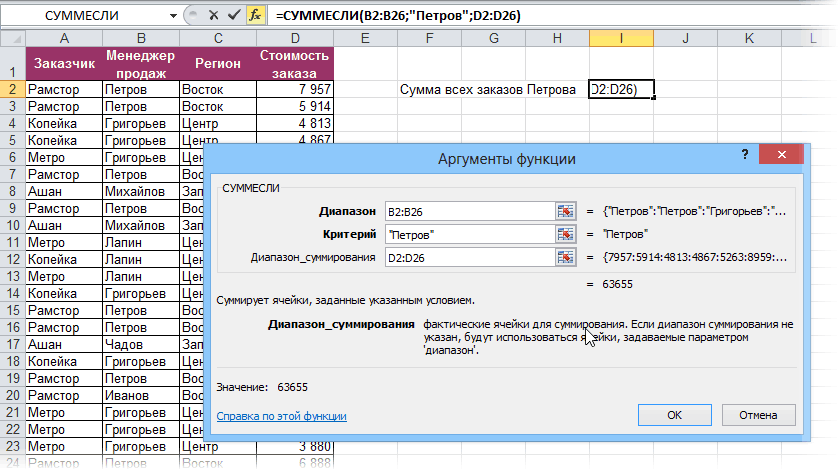Select row 2 header

pyautogui.click(x=12, y=89)
